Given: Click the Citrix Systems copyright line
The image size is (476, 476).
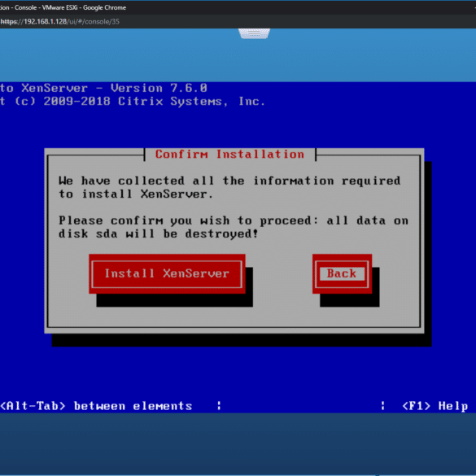Looking at the screenshot, I should point(133,101).
